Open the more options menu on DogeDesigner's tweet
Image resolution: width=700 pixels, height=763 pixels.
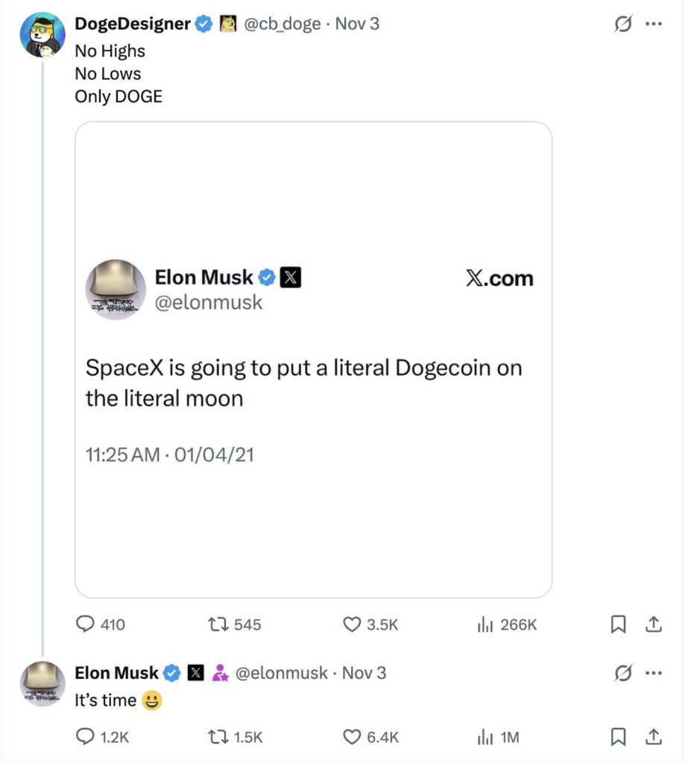[654, 23]
